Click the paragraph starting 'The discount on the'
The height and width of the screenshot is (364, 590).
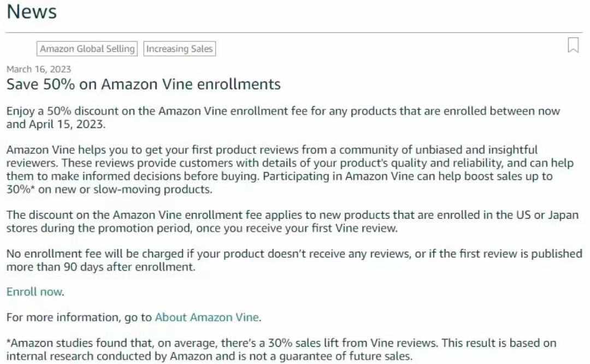point(292,222)
